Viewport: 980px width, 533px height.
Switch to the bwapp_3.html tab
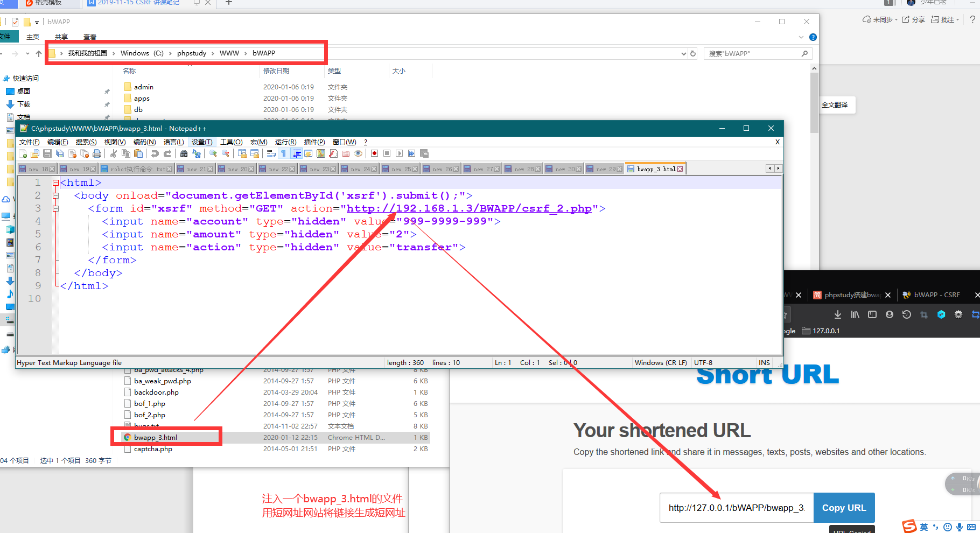655,169
